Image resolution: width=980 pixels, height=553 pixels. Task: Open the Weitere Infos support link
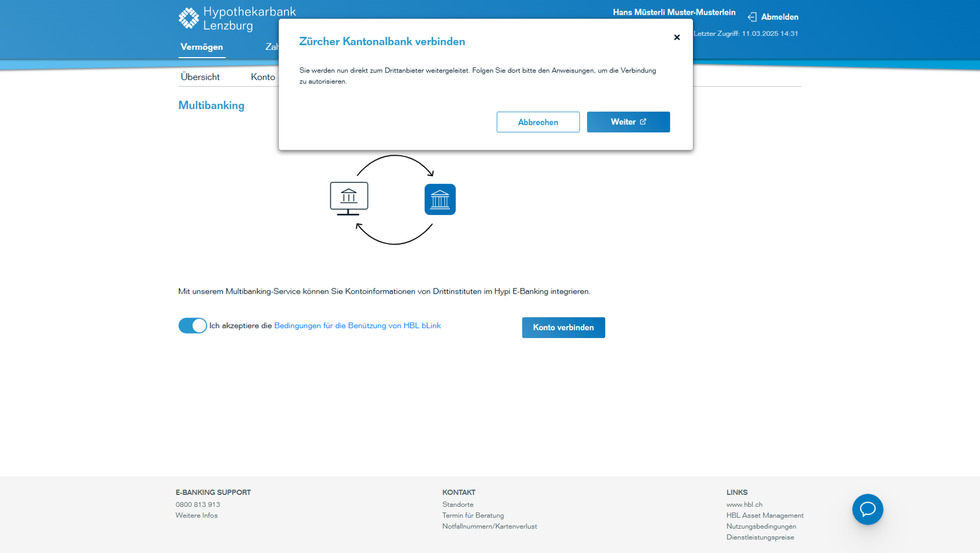(196, 515)
